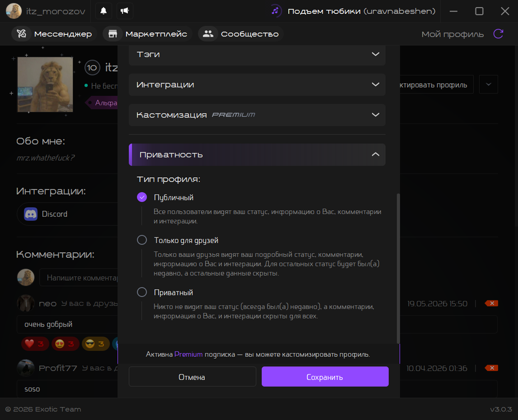This screenshot has width=518, height=420.
Task: Select the Публичный profile type
Action: click(x=142, y=197)
